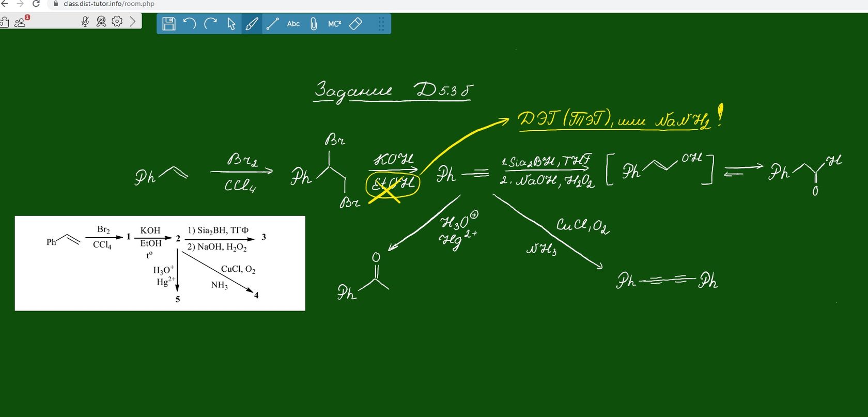Click the browser address bar URL
868x417 pixels.
[x=109, y=4]
